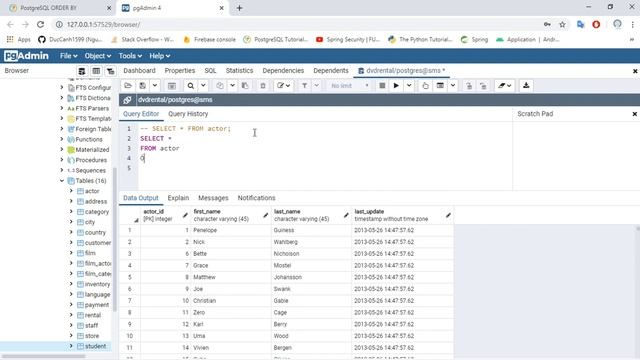Screen dimensions: 640x360
Task: Click the Explain Analyze icon
Action: tap(440, 86)
